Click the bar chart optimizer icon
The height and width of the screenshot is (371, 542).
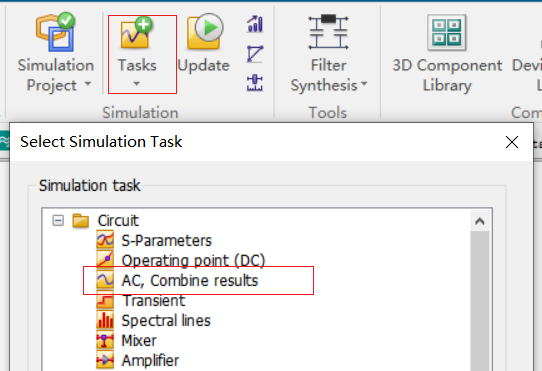point(255,25)
